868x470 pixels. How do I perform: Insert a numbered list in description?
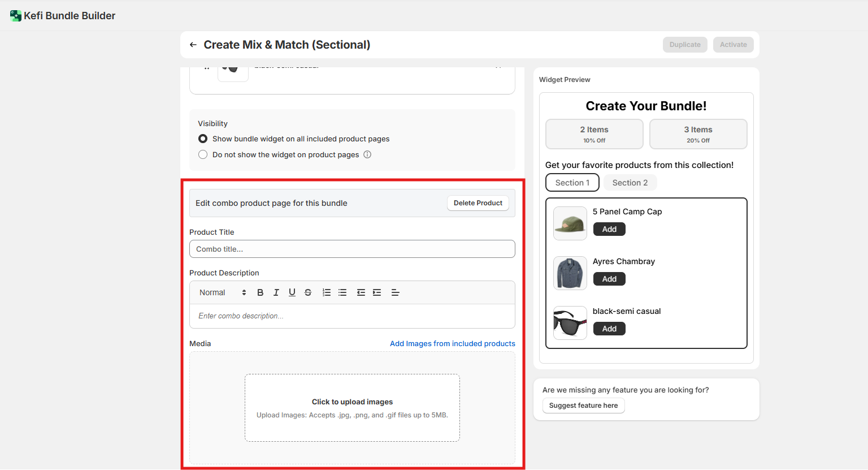pyautogui.click(x=327, y=292)
